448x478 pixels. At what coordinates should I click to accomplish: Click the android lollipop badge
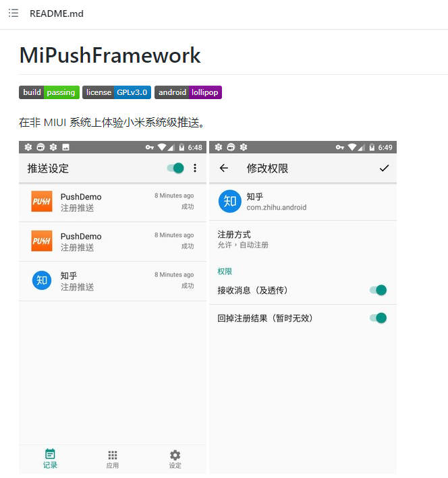click(188, 92)
